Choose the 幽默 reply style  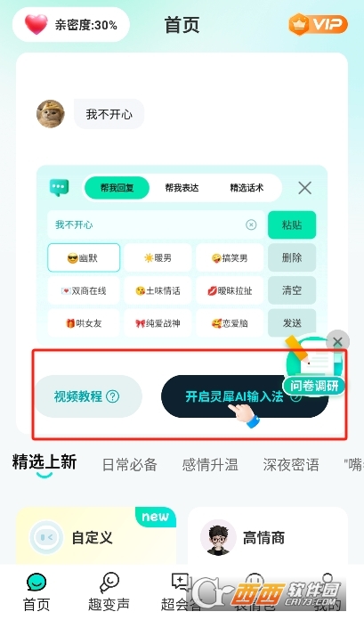(84, 257)
